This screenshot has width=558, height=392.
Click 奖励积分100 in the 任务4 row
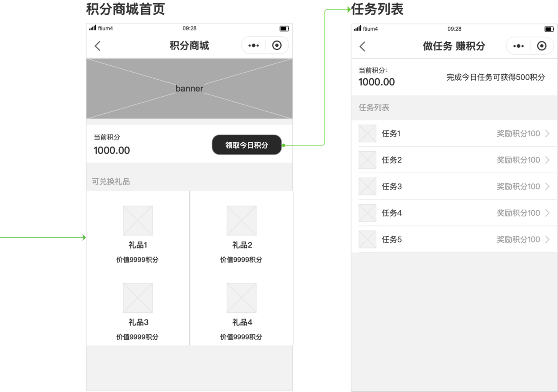[518, 213]
